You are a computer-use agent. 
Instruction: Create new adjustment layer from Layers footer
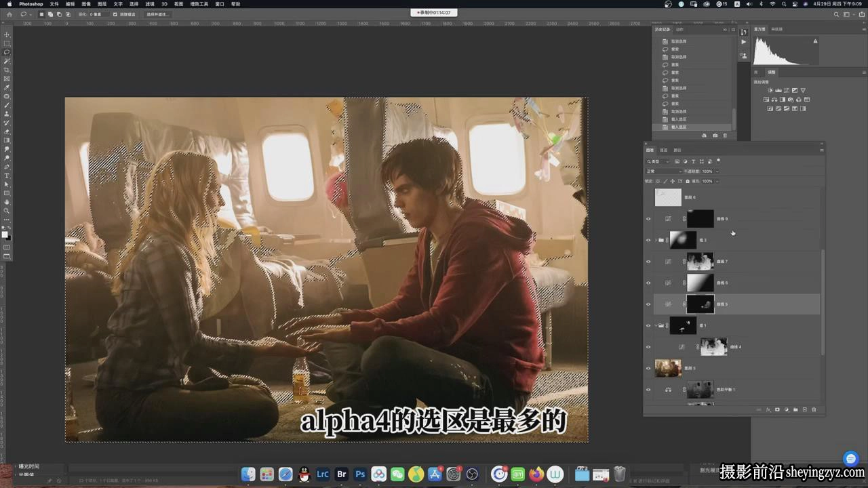[787, 410]
